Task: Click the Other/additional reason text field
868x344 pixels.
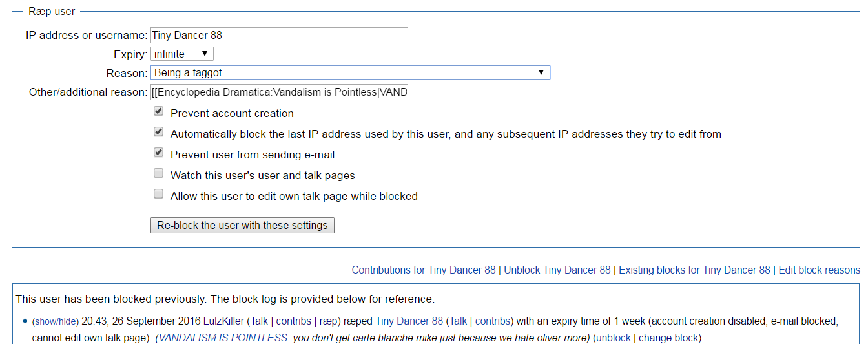Action: (x=279, y=92)
